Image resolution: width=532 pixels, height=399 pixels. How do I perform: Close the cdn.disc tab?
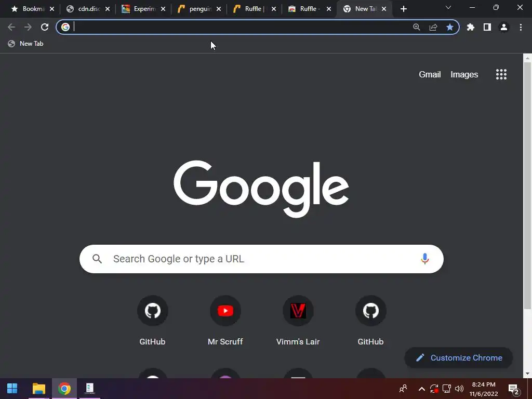[x=108, y=9]
